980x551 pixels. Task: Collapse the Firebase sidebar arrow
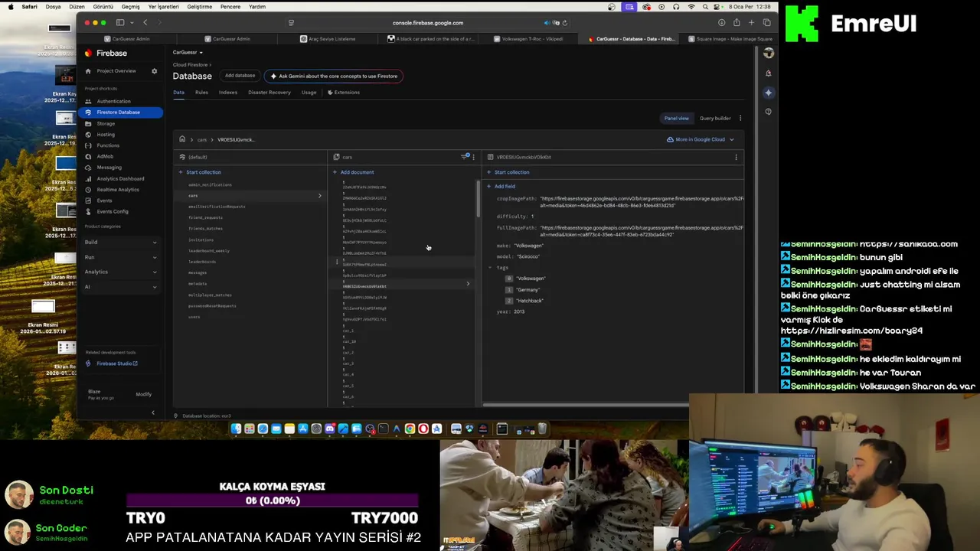point(152,413)
